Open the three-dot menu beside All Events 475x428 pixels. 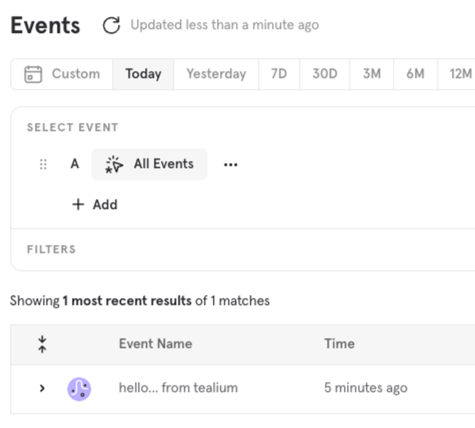[231, 164]
